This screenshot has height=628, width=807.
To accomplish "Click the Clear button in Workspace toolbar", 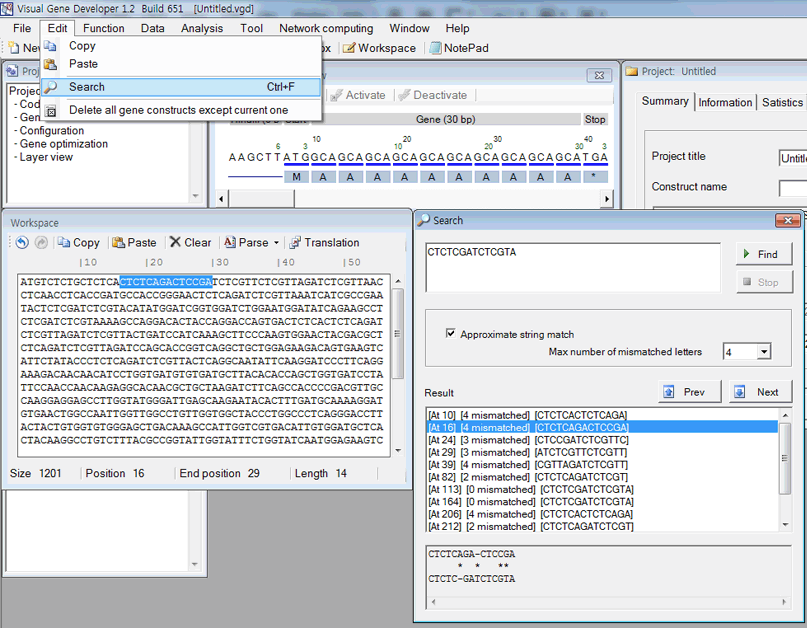I will click(190, 243).
